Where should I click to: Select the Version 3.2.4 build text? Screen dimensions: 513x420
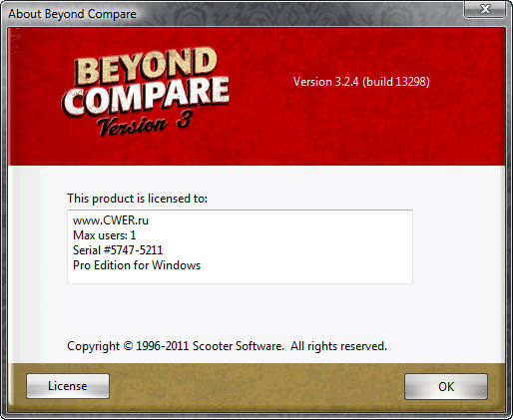click(x=361, y=82)
